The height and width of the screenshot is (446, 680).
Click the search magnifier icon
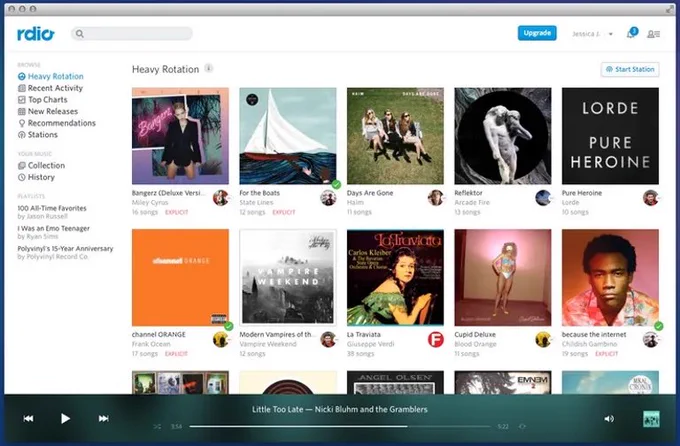[79, 33]
